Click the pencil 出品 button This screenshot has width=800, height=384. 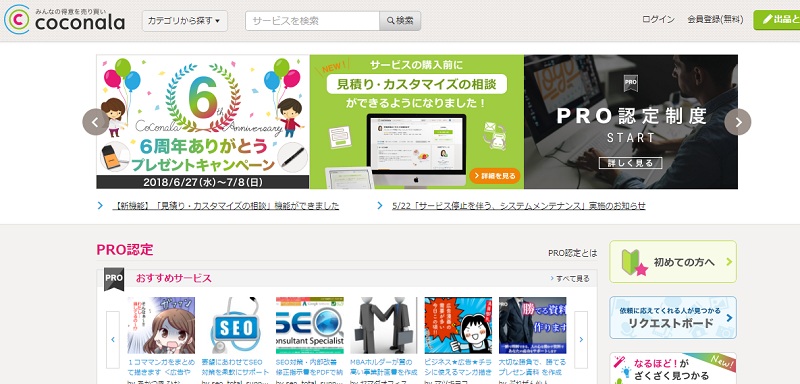(x=777, y=20)
